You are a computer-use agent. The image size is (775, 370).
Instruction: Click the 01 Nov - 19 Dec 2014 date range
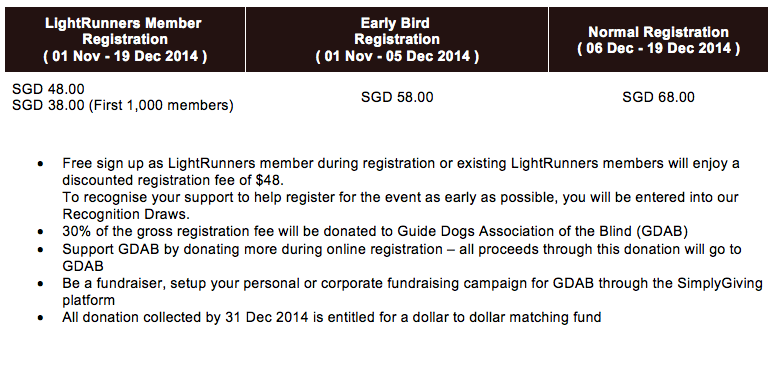click(x=125, y=56)
